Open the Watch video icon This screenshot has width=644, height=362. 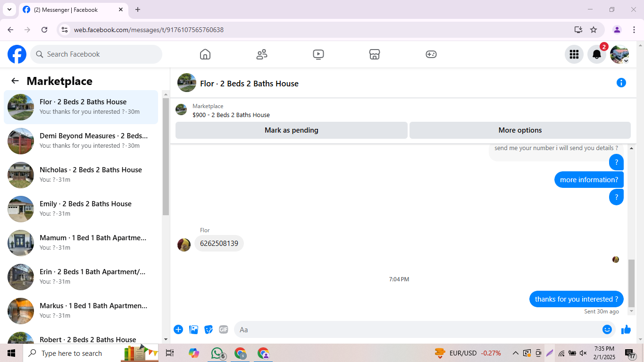318,54
